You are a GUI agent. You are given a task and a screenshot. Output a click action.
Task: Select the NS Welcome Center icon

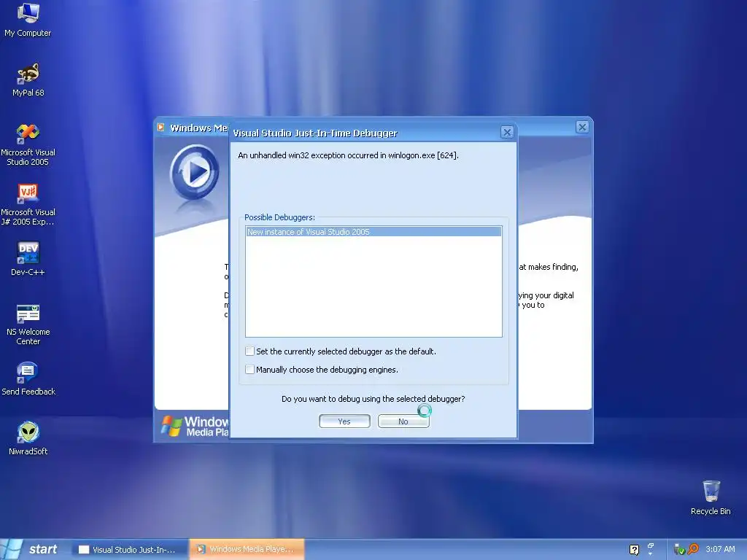click(28, 324)
